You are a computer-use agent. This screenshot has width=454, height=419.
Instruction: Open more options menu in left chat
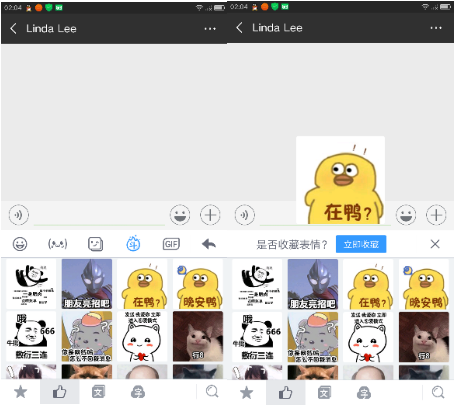pyautogui.click(x=210, y=29)
